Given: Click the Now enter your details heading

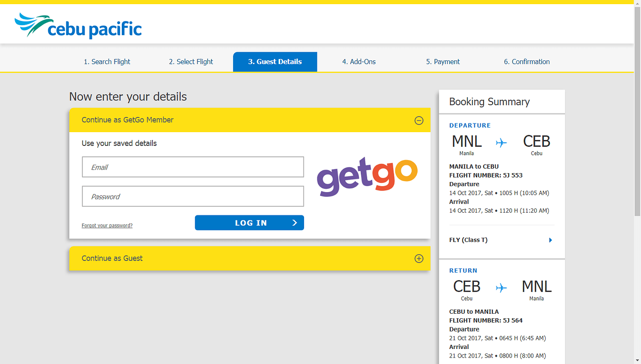Looking at the screenshot, I should pyautogui.click(x=128, y=97).
